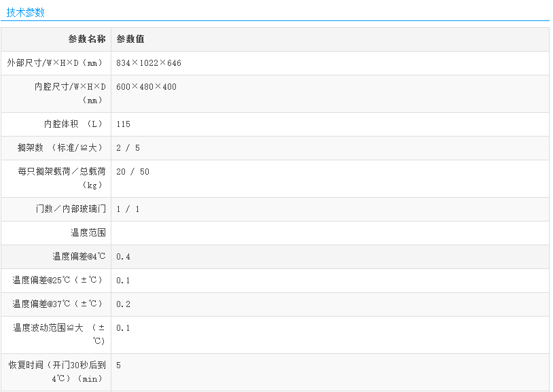Click the 温度范围 row label
553x392 pixels.
pyautogui.click(x=88, y=233)
